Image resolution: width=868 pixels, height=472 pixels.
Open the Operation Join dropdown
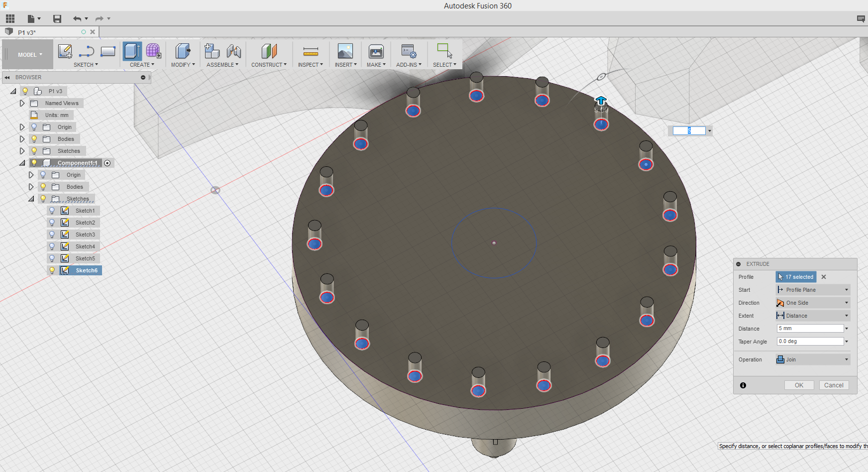[x=813, y=359]
